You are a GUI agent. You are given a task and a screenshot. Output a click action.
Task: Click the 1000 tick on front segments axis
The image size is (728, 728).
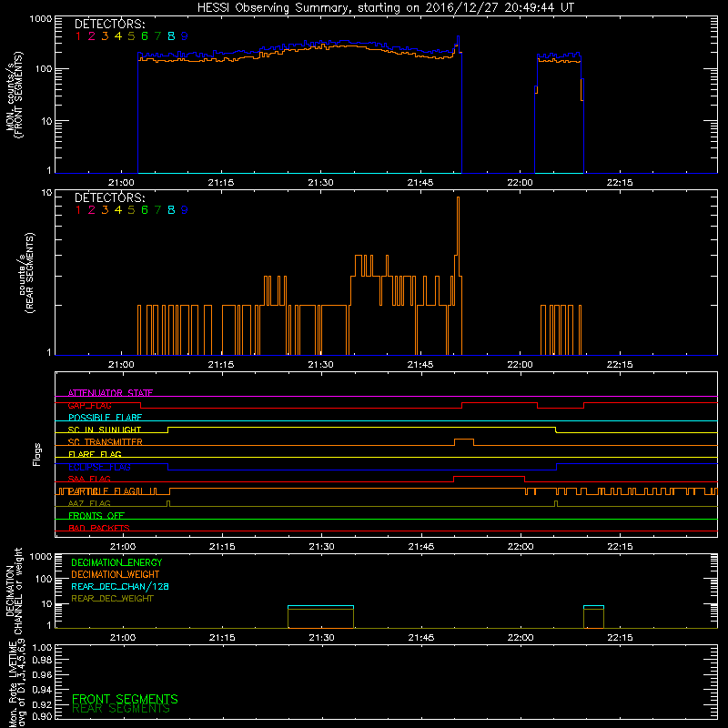point(41,19)
